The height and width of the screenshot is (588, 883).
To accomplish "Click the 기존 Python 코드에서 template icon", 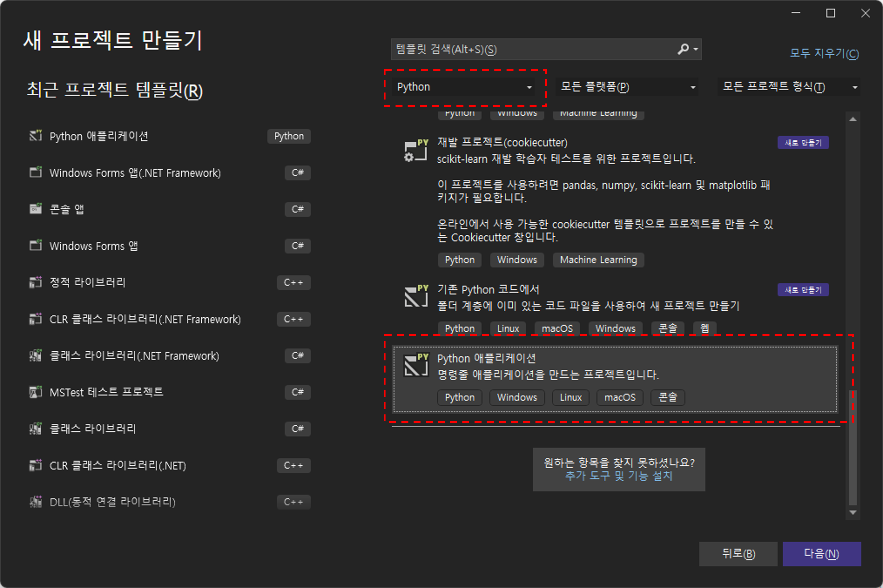I will coord(416,296).
